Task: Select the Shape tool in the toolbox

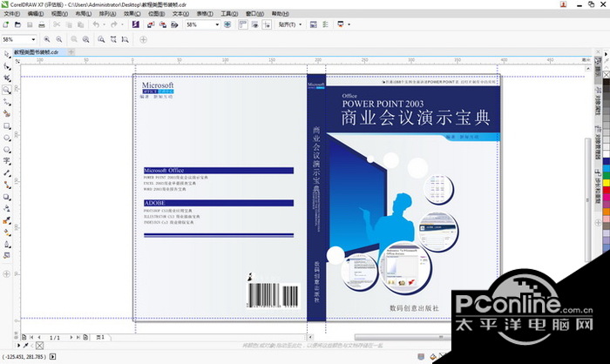Action: coord(7,66)
